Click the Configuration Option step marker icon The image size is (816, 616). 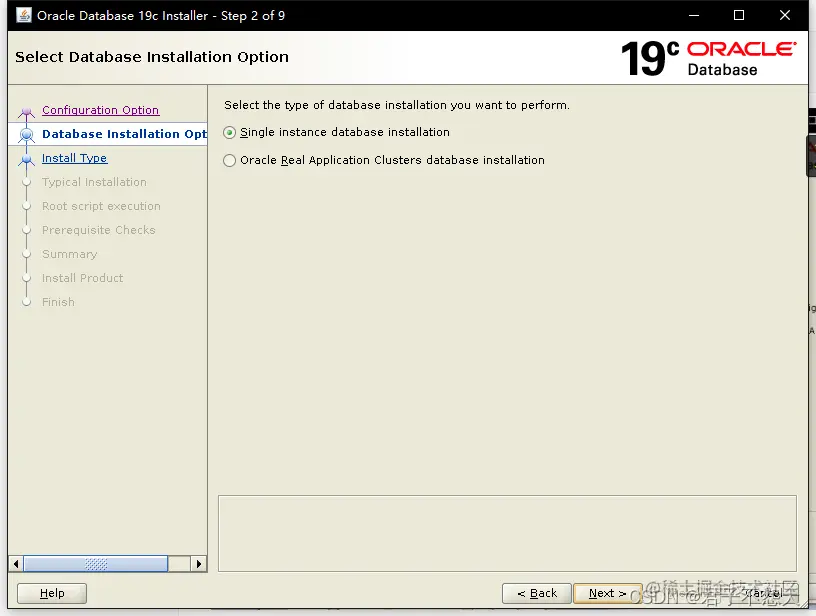pos(27,112)
